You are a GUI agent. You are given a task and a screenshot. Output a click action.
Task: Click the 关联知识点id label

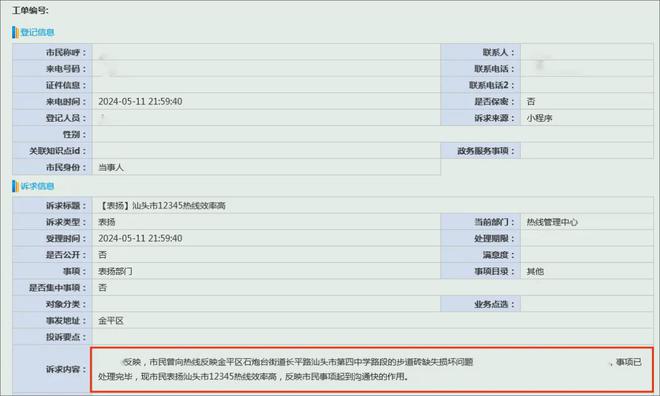[57, 151]
